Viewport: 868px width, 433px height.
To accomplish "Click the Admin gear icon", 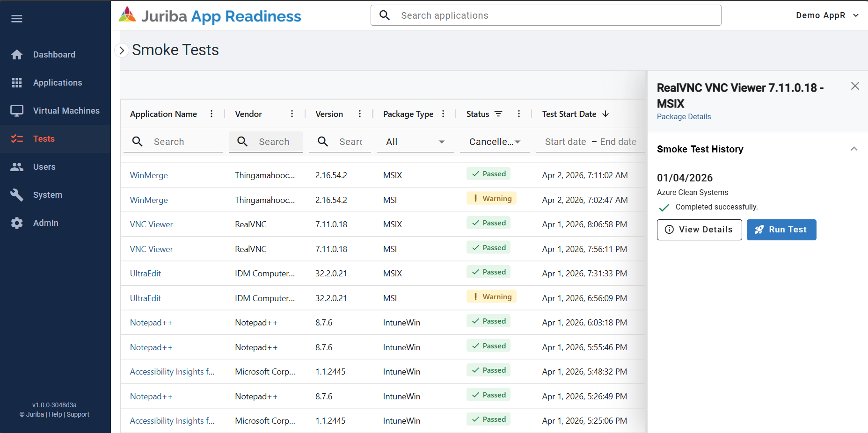I will click(17, 223).
